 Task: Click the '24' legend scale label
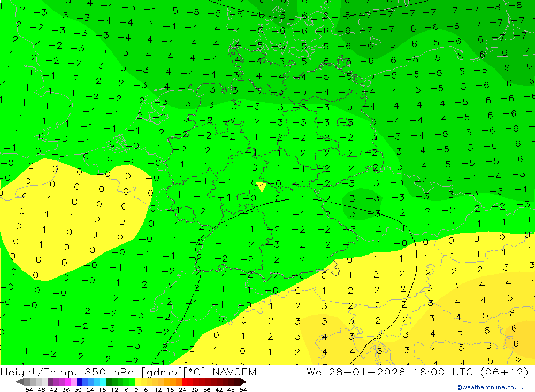[182, 390]
